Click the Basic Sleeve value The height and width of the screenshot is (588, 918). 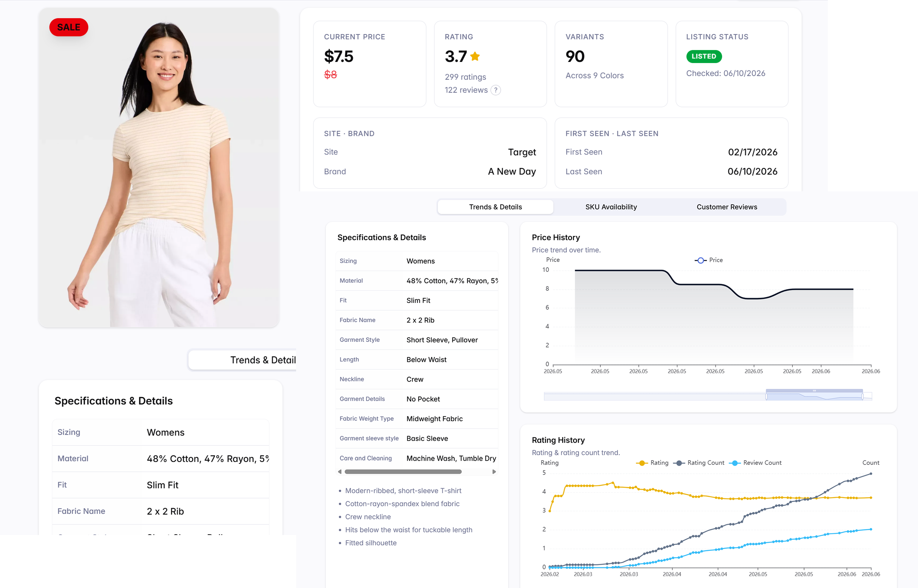[427, 438]
